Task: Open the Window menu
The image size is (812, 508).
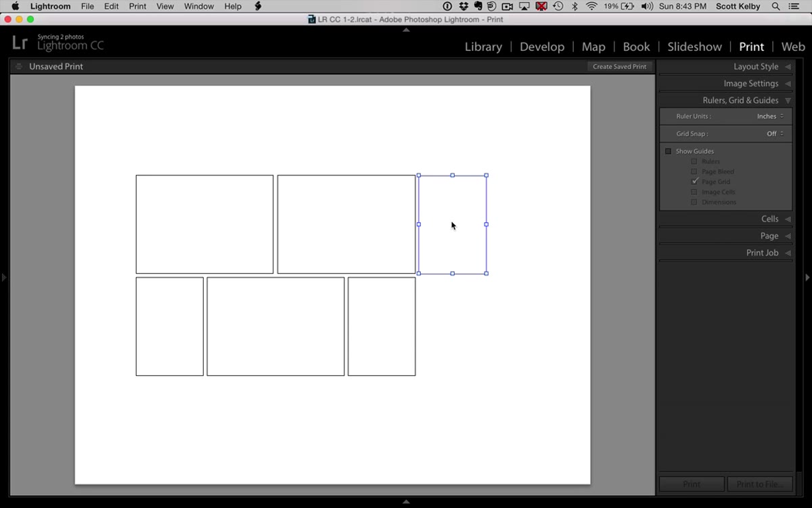Action: click(x=199, y=6)
